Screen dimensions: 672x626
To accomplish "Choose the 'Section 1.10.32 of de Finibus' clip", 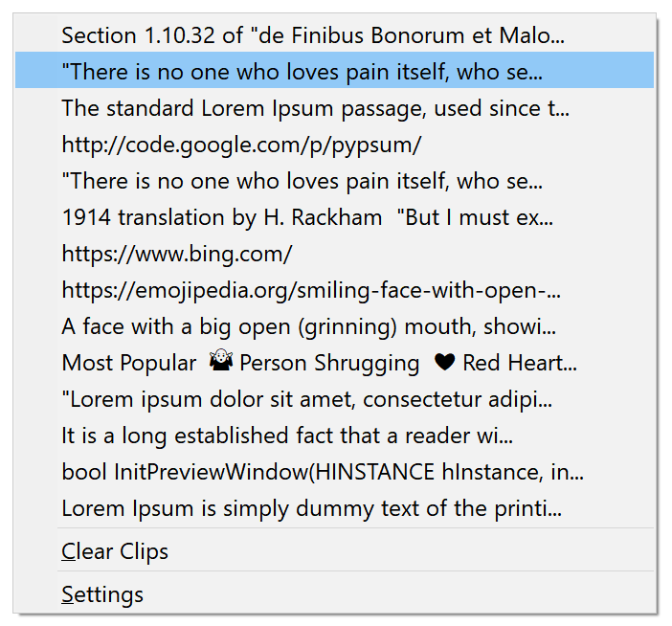I will 334,35.
